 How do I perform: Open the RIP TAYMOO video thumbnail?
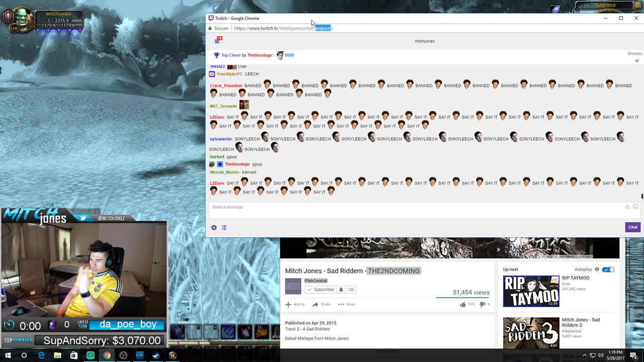pos(531,291)
